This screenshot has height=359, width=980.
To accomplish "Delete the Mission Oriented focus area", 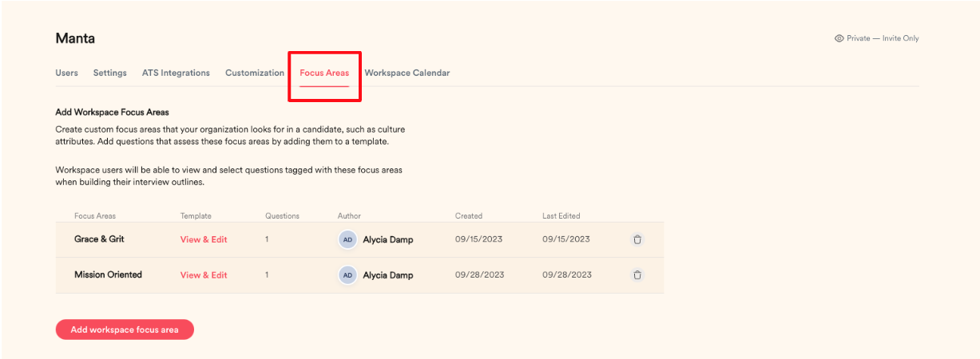I will pos(637,274).
